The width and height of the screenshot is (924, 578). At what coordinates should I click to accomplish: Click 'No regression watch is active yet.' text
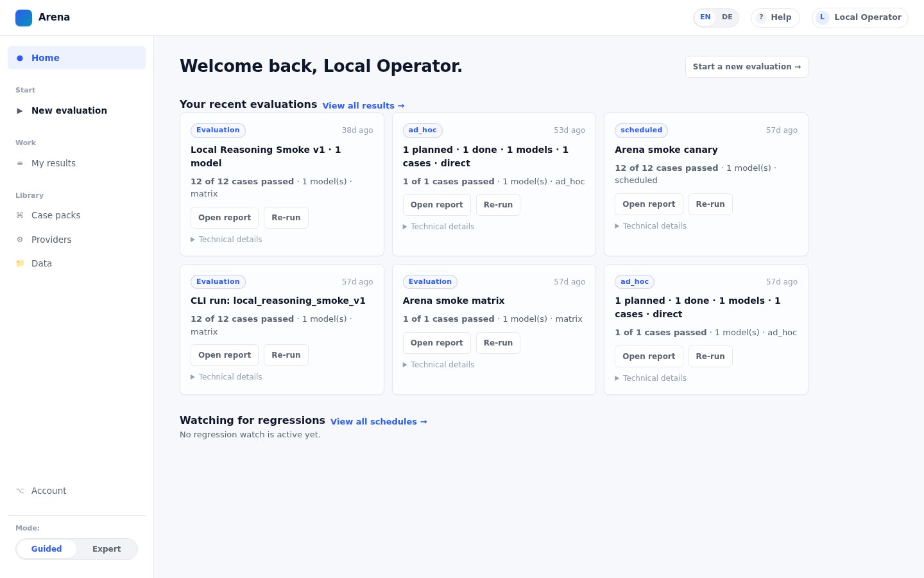point(250,435)
